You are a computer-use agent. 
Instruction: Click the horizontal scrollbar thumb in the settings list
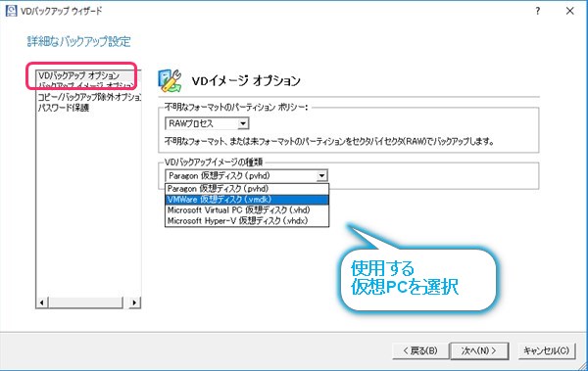click(85, 302)
